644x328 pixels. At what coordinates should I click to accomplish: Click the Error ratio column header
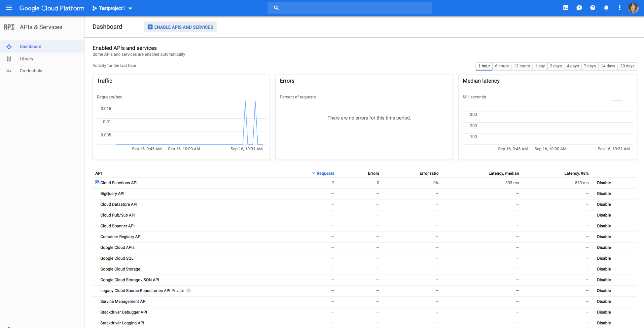429,173
